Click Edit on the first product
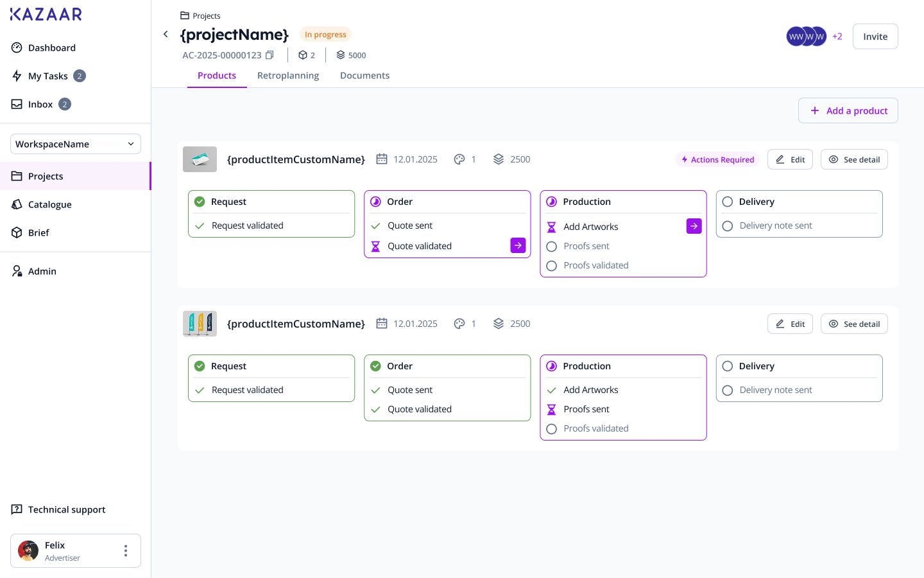This screenshot has width=924, height=578. click(x=791, y=159)
